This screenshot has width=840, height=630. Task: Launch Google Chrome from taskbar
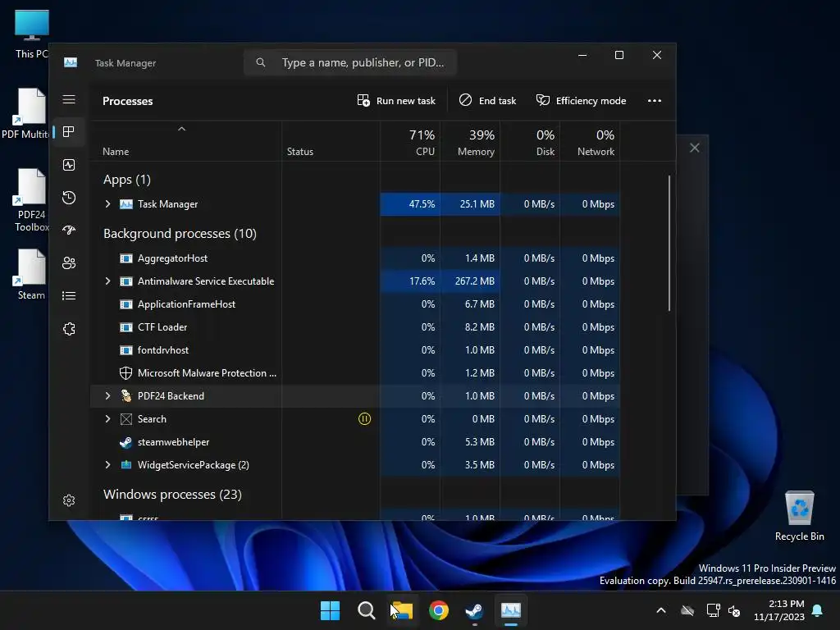point(438,610)
